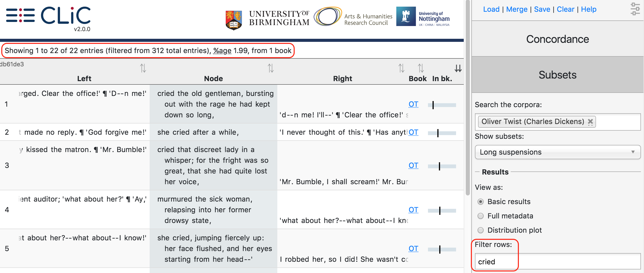Click in-book position bar for row 2
Viewport: 644px width, 273px height.
(x=442, y=133)
